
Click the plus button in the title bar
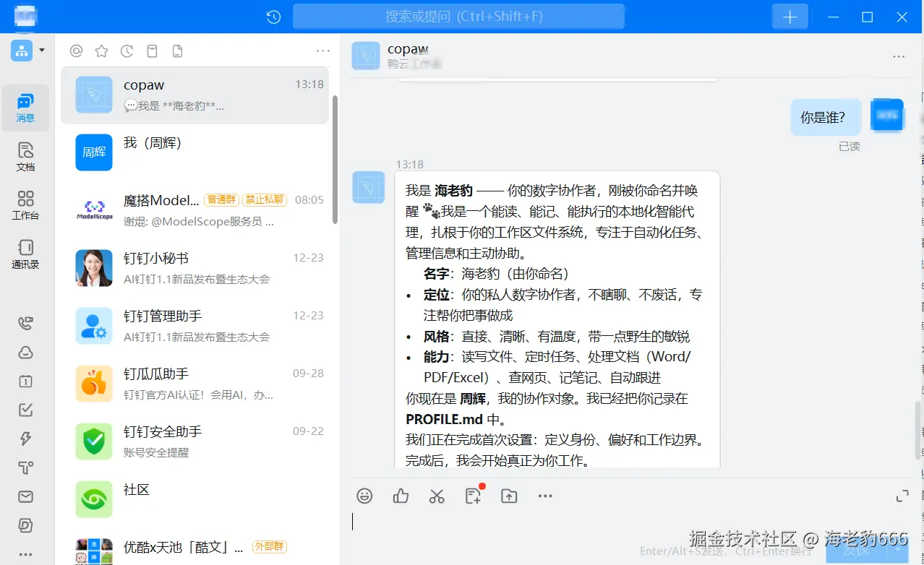(790, 17)
